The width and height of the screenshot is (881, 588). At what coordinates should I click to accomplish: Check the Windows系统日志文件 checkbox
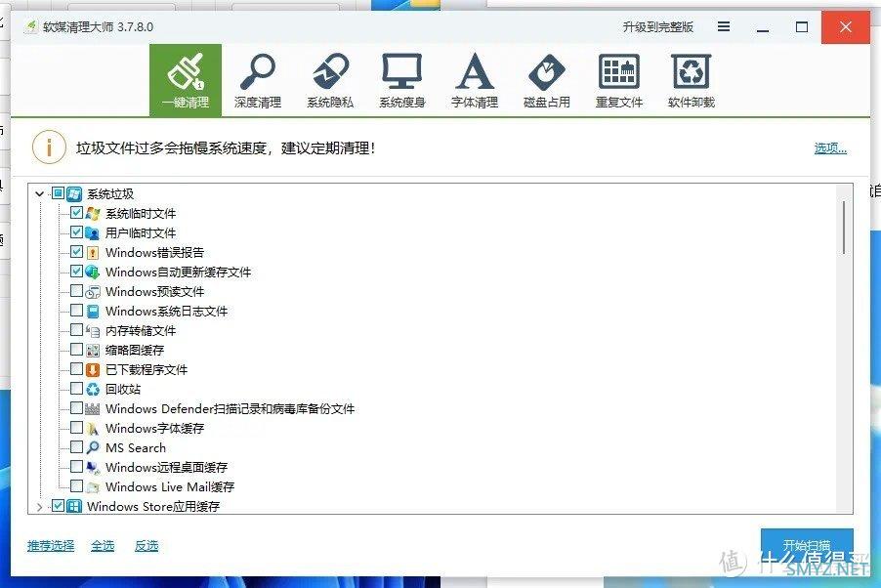[76, 311]
